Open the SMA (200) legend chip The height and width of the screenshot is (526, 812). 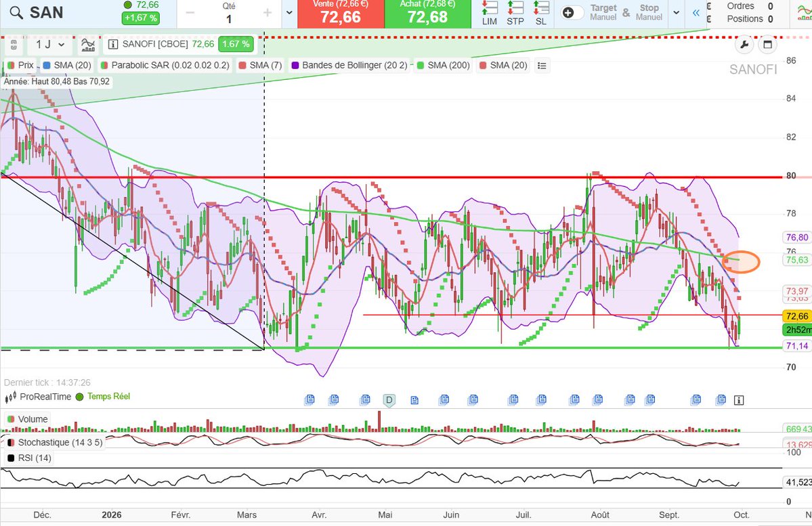click(x=444, y=65)
